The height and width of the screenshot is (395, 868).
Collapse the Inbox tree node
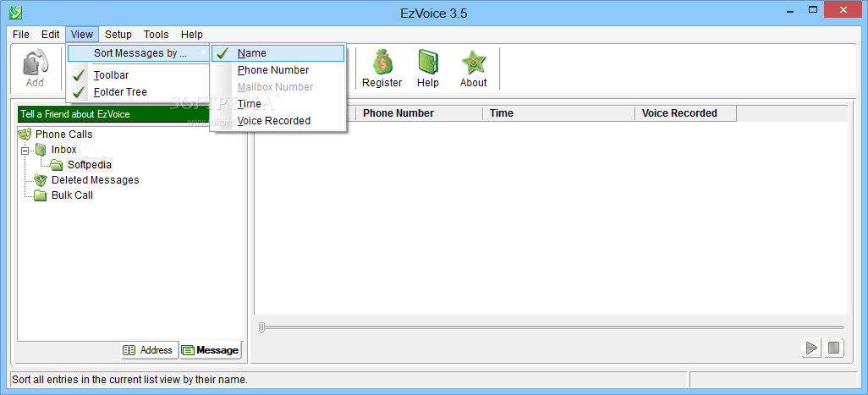[25, 151]
